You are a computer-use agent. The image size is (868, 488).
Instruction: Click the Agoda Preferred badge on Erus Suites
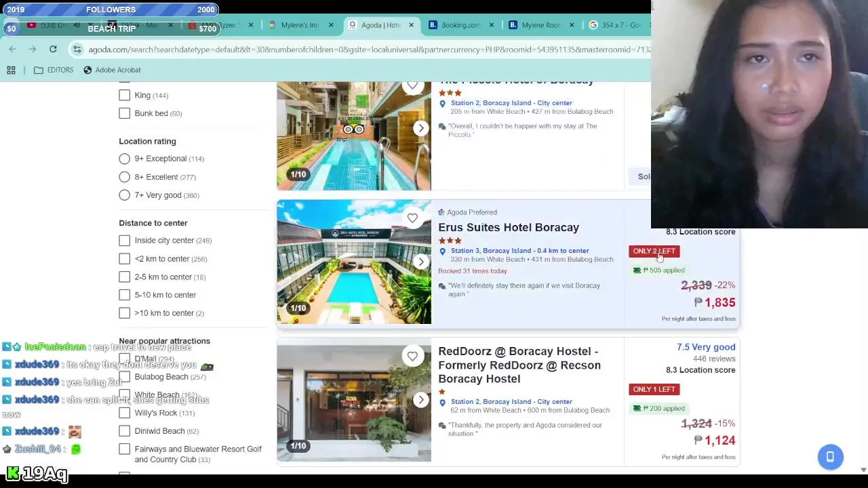click(x=467, y=213)
